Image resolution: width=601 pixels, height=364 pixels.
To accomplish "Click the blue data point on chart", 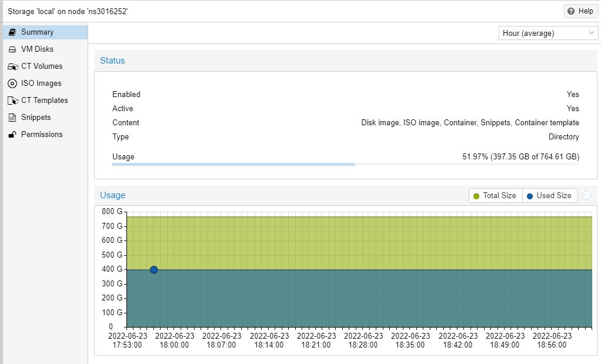I will coord(154,270).
